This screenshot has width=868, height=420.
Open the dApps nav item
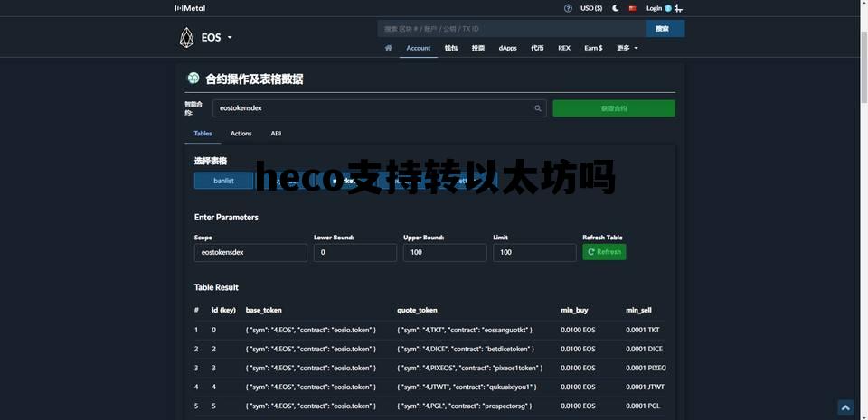coord(507,48)
